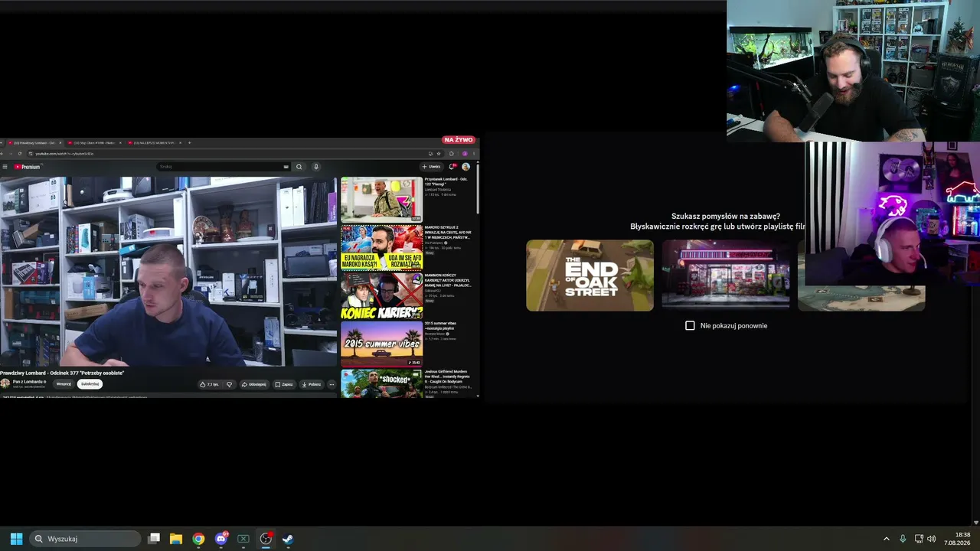This screenshot has height=551, width=980.
Task: Share the video via Udostępnij
Action: pyautogui.click(x=254, y=384)
